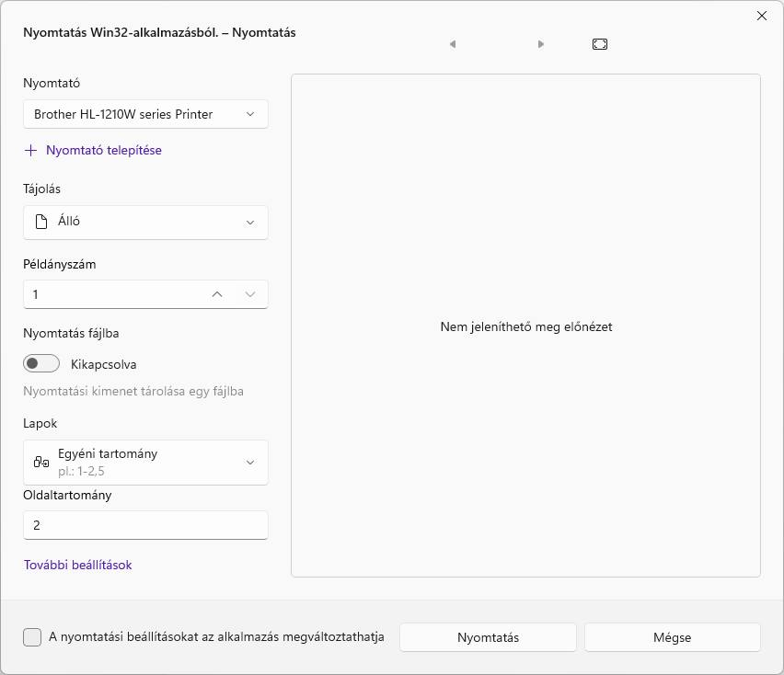The width and height of the screenshot is (784, 675).
Task: Click the Példányszám copies value field
Action: click(x=110, y=294)
